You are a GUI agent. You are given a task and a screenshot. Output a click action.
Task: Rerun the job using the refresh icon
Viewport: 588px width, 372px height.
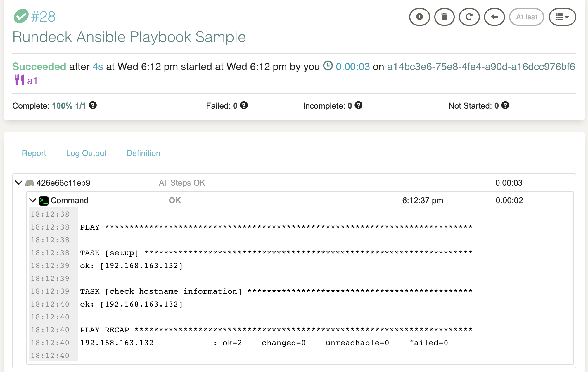[x=469, y=17]
